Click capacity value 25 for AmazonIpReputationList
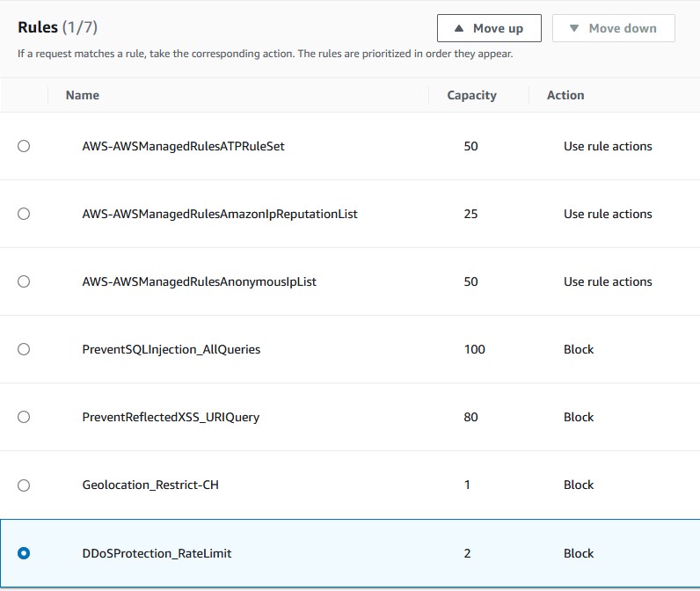Viewport: 700px width, 591px height. (x=471, y=214)
